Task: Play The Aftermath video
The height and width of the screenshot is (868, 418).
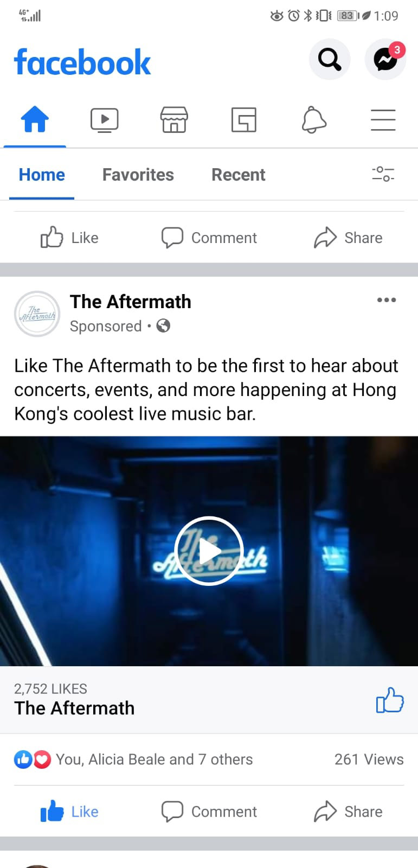Action: click(x=209, y=551)
